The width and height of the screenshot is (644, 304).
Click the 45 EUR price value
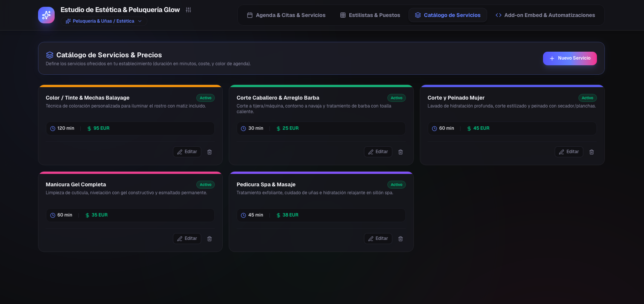(481, 128)
